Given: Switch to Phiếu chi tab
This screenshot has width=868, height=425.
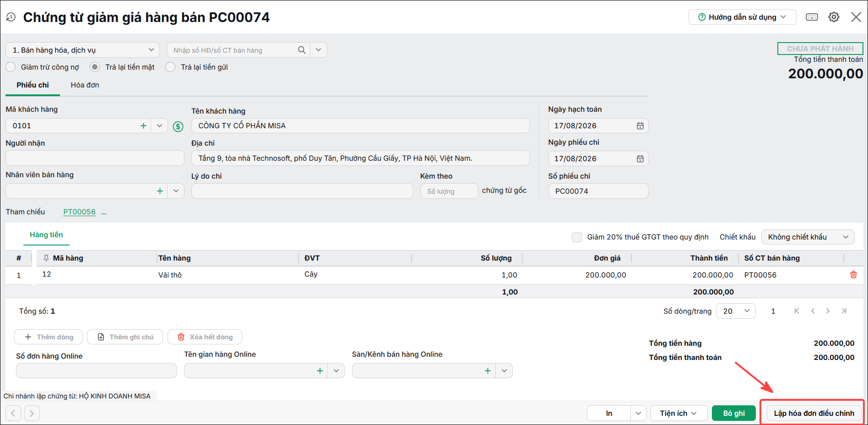Looking at the screenshot, I should (33, 85).
